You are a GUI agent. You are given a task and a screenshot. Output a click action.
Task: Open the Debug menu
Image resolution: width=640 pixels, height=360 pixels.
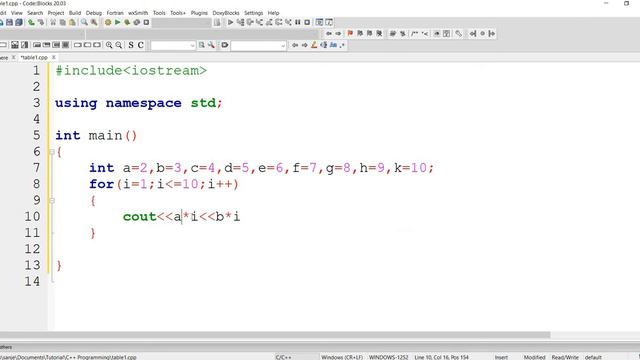pos(94,13)
